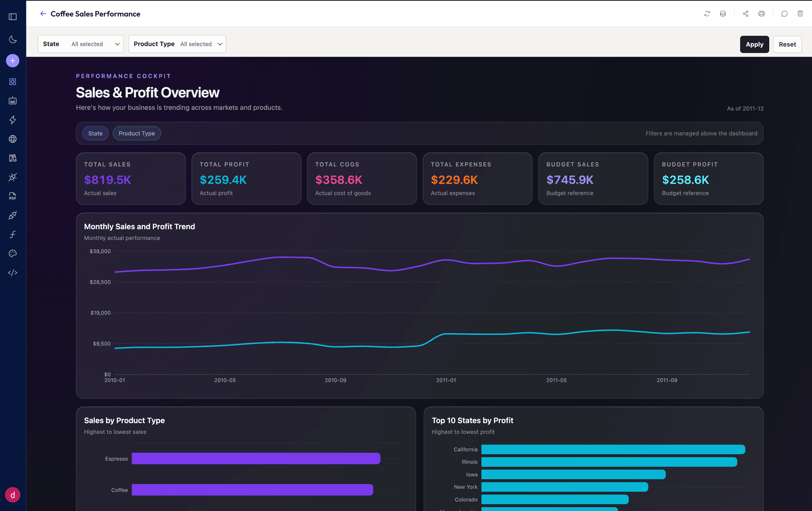Refresh the dashboard data
This screenshot has width=812, height=511.
(707, 13)
